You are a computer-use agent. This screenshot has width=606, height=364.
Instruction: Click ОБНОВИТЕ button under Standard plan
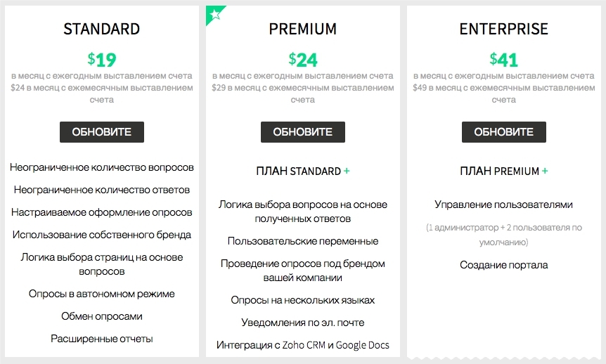102,132
